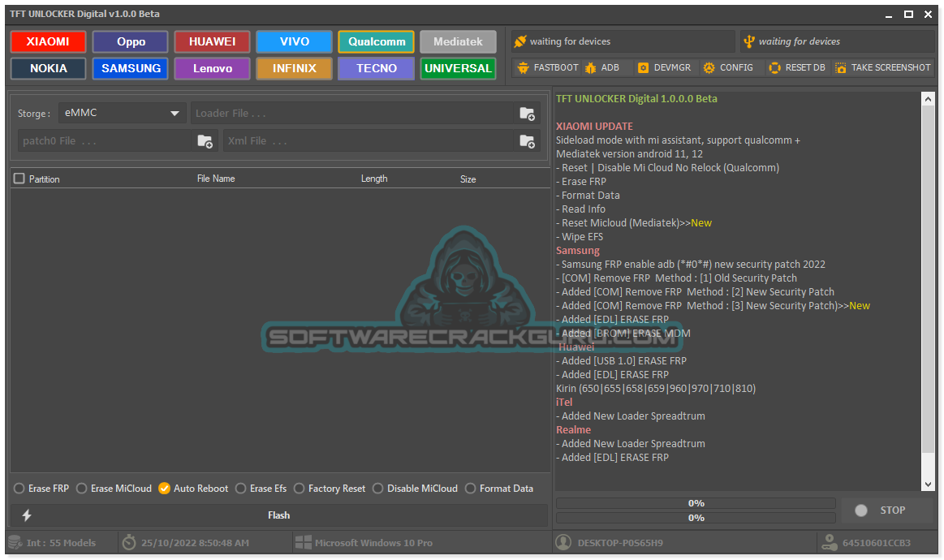
Task: Click the Windows logo in status bar
Action: (303, 542)
